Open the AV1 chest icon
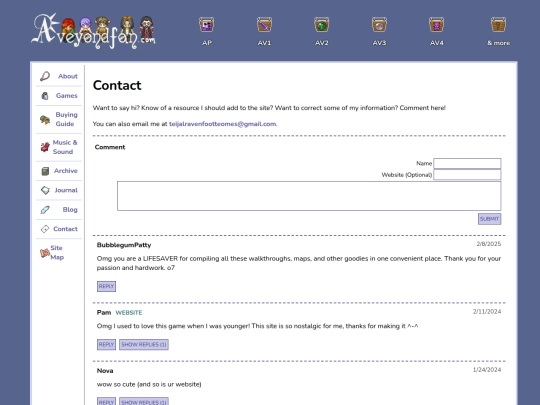The width and height of the screenshot is (540, 405). click(x=264, y=25)
